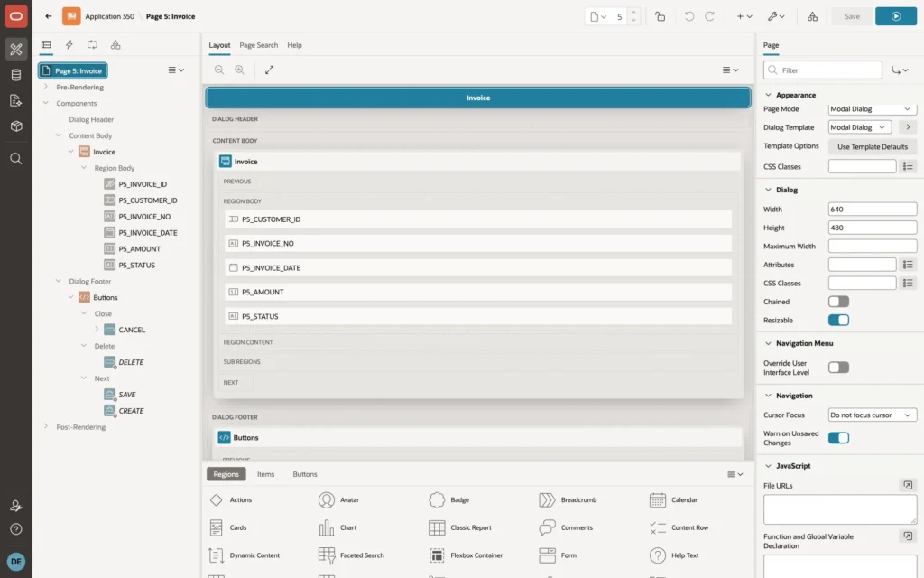
Task: Toggle Override User Interface Level switch
Action: (x=838, y=368)
